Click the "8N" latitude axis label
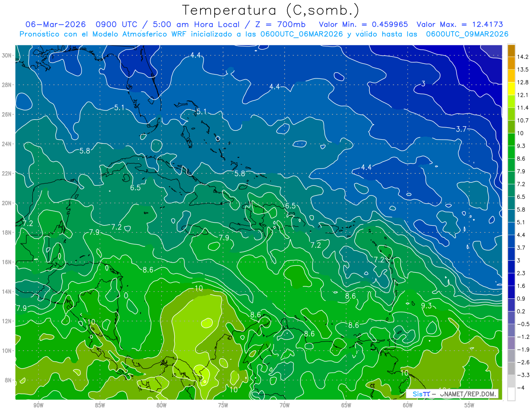Image resolution: width=532 pixels, height=411 pixels. coord(9,380)
